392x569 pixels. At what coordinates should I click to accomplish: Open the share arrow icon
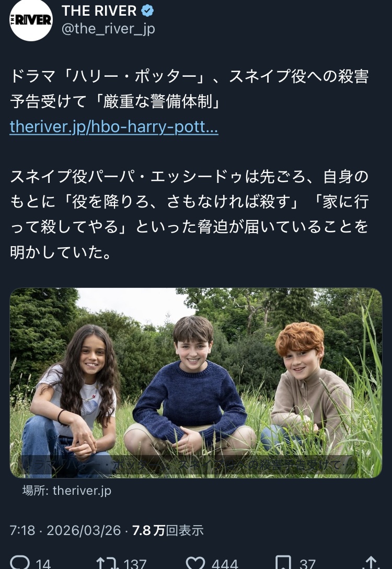pos(371,563)
